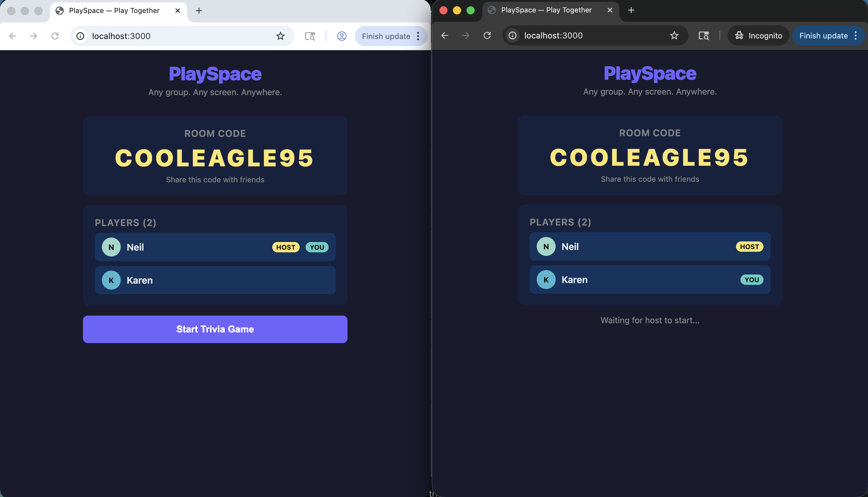
Task: View site info icon in incognito address bar
Action: [512, 35]
